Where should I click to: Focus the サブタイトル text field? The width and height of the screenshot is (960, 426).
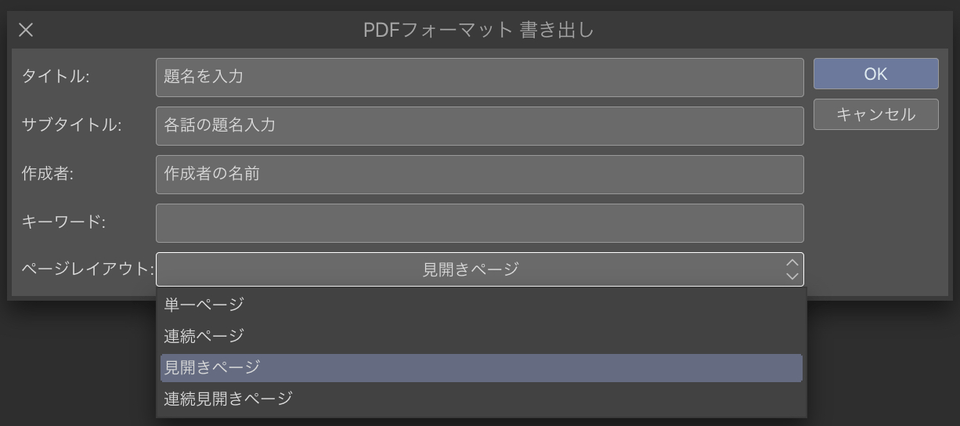pyautogui.click(x=479, y=126)
